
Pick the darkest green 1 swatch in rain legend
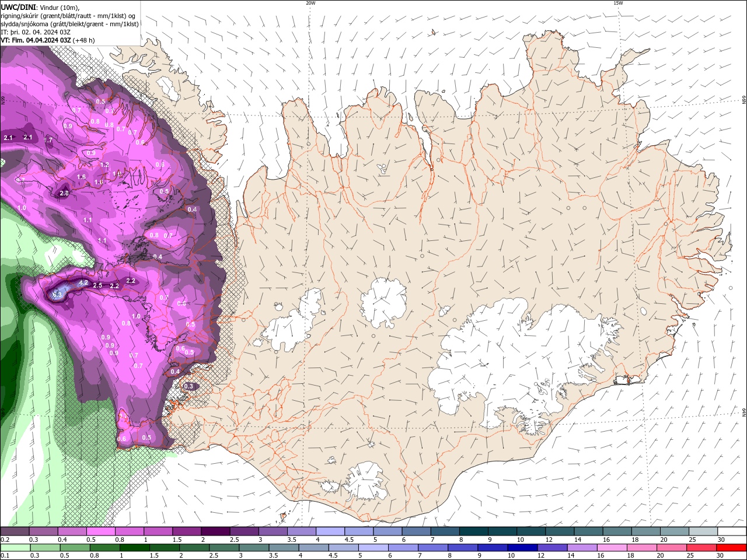pos(134,548)
